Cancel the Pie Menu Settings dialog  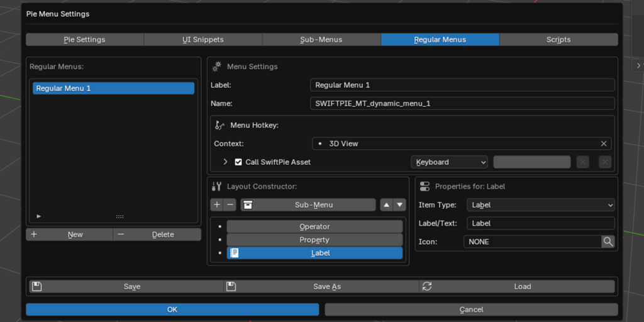472,309
